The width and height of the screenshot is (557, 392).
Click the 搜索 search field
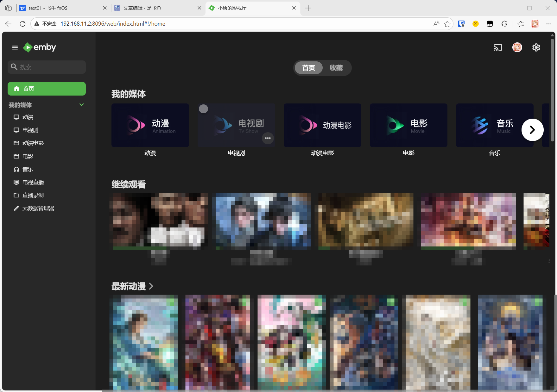(51, 67)
